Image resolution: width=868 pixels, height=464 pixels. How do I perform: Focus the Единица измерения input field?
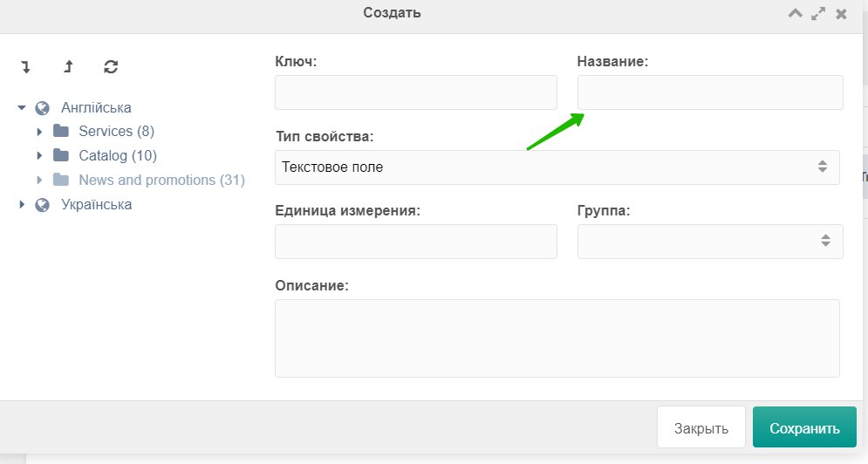[x=416, y=242]
